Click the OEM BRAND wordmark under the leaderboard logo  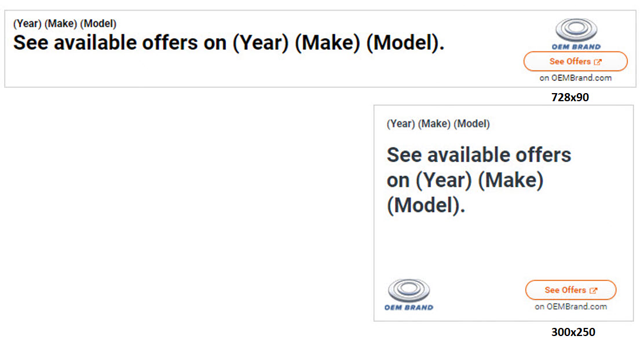(576, 47)
